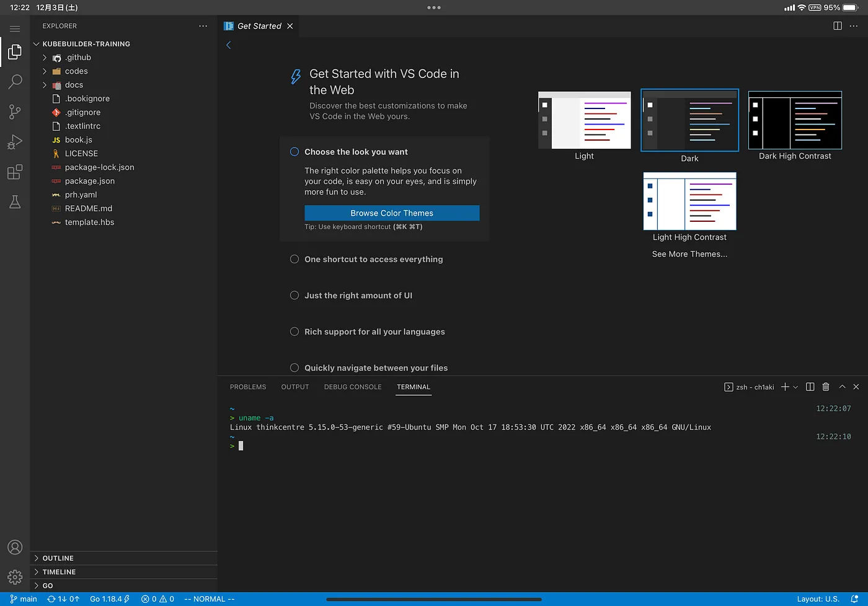This screenshot has width=868, height=606.
Task: Open the new terminal launch profile dropdown
Action: (x=795, y=387)
